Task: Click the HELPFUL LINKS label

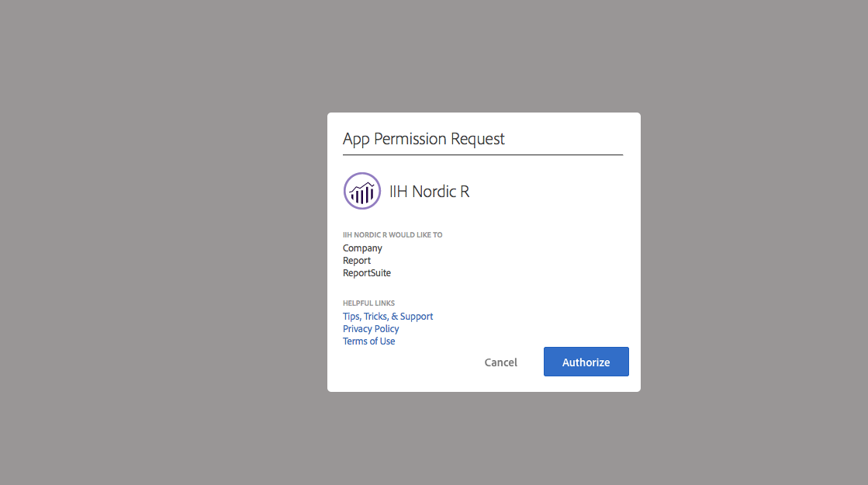Action: tap(368, 303)
